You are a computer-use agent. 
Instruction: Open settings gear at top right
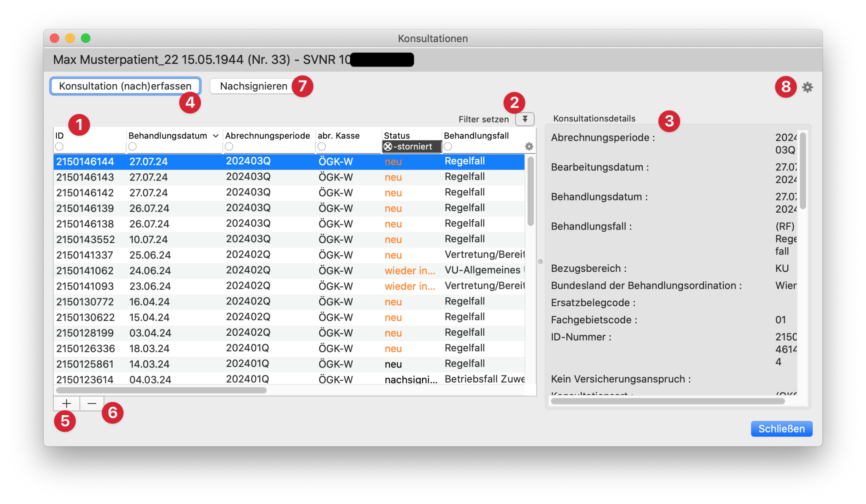point(807,87)
